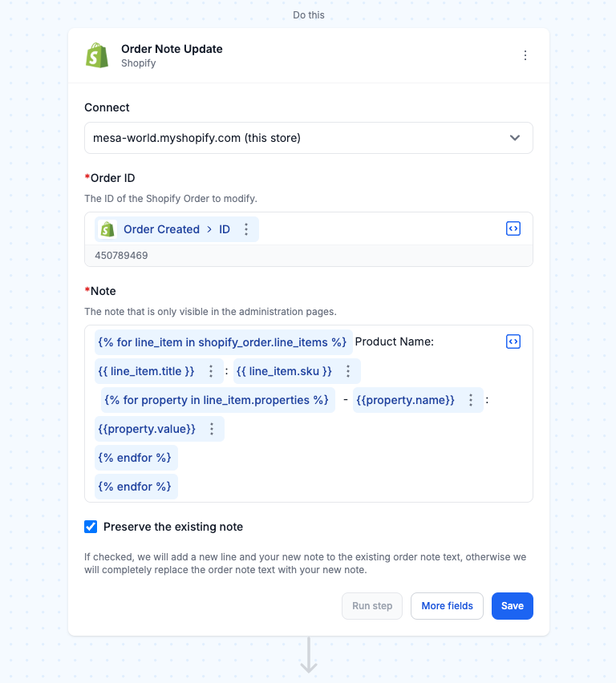The height and width of the screenshot is (683, 616).
Task: Click the Product Name: text in note
Action: coord(394,341)
